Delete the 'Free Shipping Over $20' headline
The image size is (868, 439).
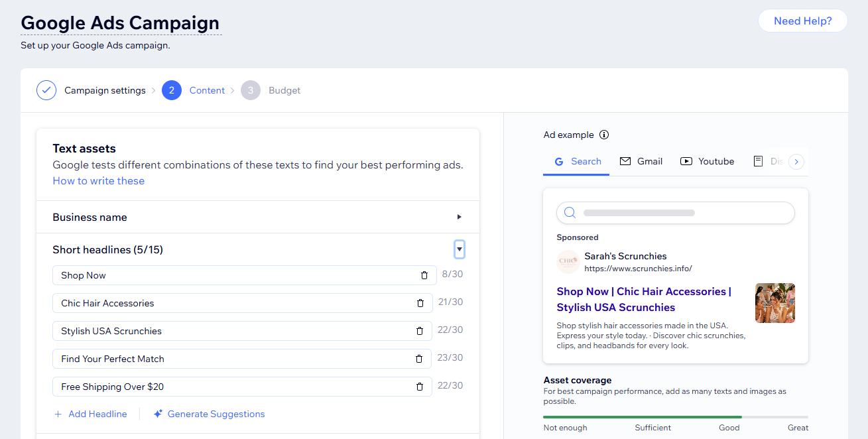(x=419, y=387)
